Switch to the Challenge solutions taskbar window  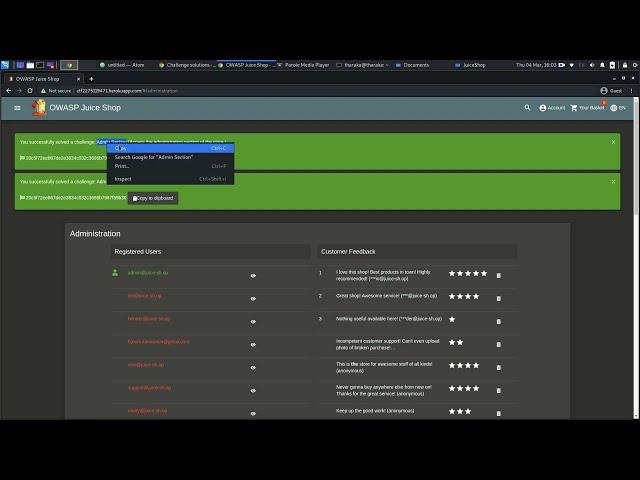(x=187, y=65)
